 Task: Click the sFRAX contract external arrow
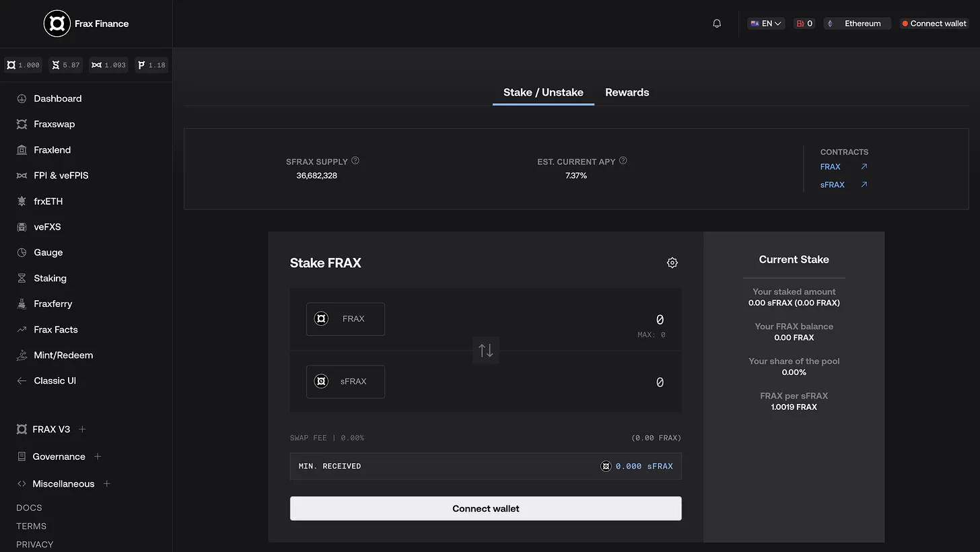864,184
